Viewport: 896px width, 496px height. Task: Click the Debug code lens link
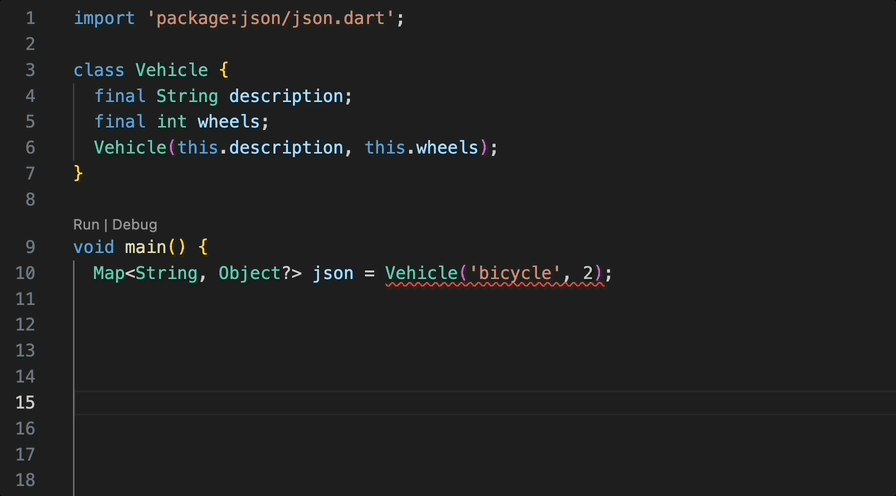pyautogui.click(x=134, y=225)
